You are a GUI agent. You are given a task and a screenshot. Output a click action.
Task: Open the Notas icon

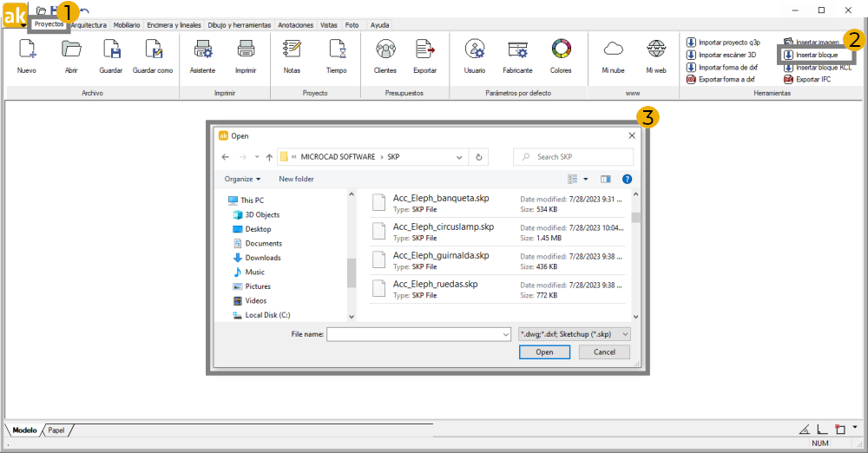[292, 49]
